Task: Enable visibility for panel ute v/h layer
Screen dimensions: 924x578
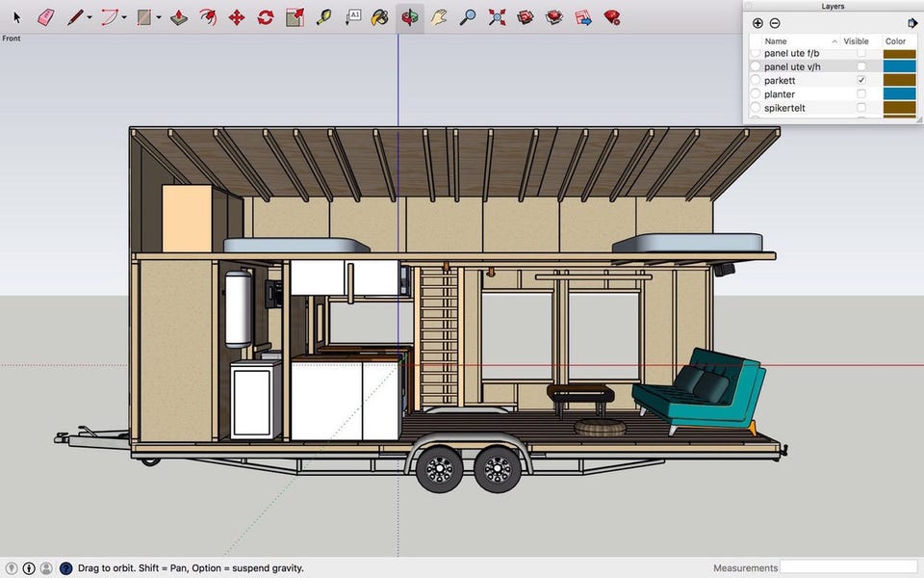Action: pos(861,66)
